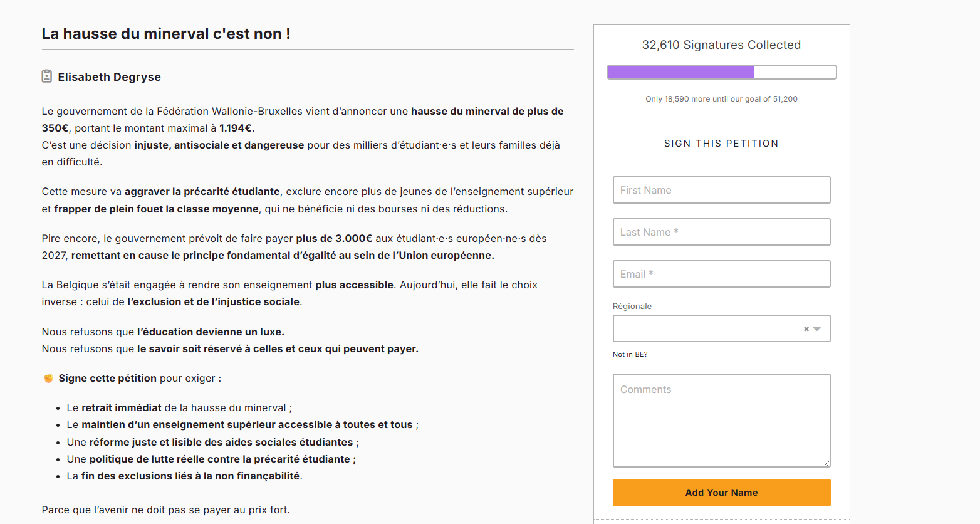
Task: Click the Régionale field label
Action: pyautogui.click(x=632, y=307)
